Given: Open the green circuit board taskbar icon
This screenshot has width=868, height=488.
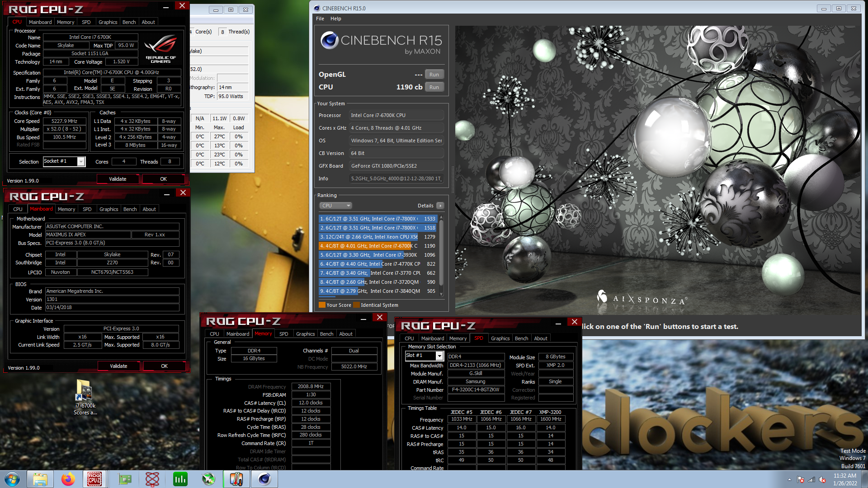Looking at the screenshot, I should [x=124, y=479].
